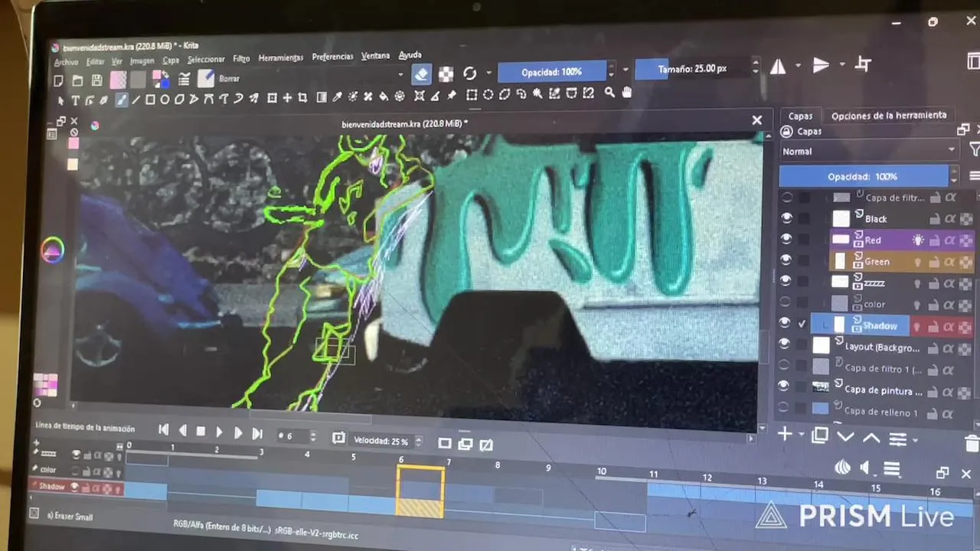The width and height of the screenshot is (980, 551).
Task: Select the Fill bucket tool
Action: 384,96
